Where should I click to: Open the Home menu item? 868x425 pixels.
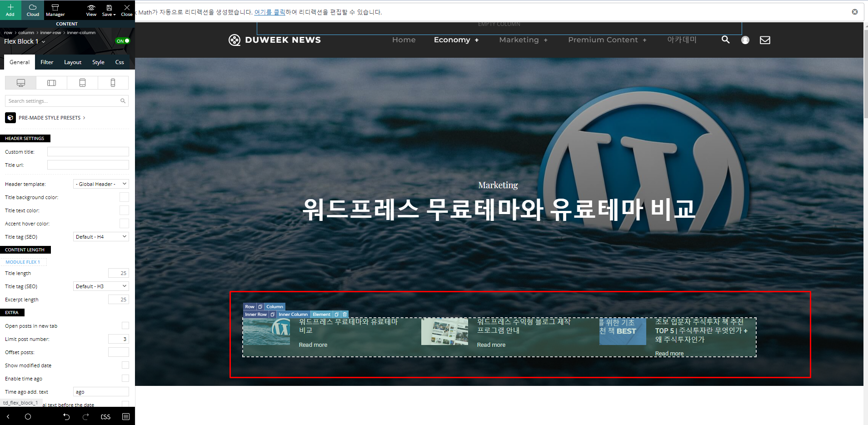(404, 40)
